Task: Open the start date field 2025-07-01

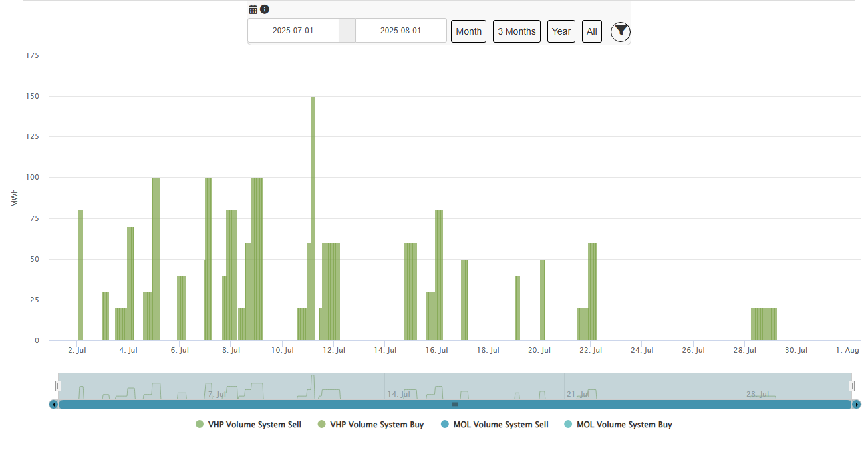Action: tap(293, 31)
